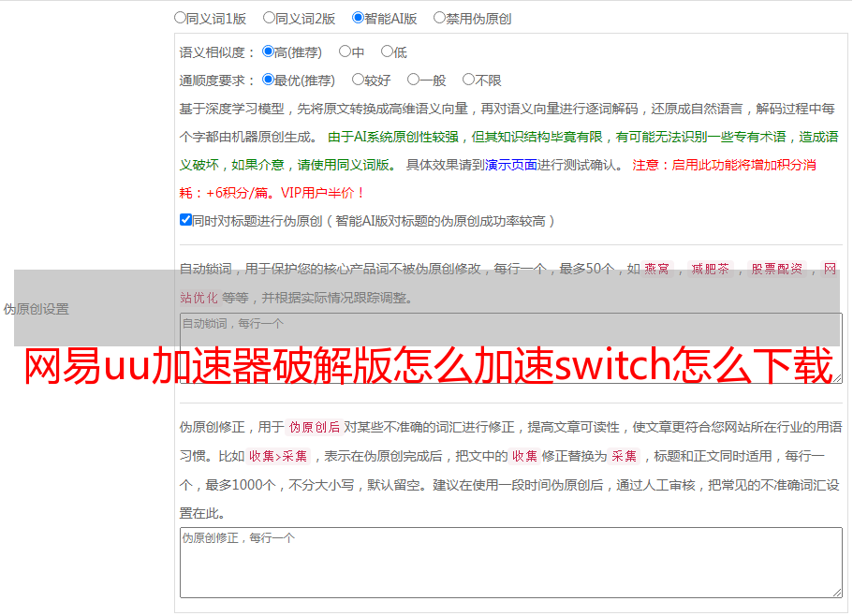853x616 pixels.
Task: Click the 语义相似度 label
Action: pos(217,52)
